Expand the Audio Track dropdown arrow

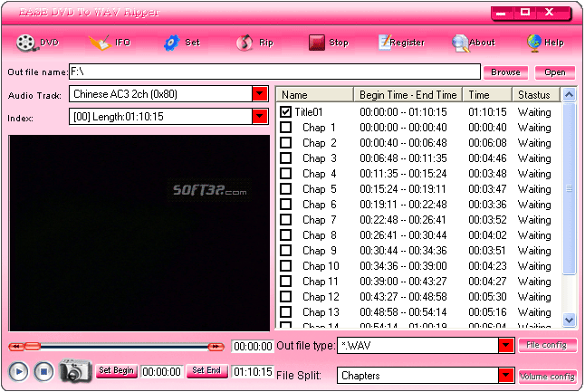pos(260,93)
